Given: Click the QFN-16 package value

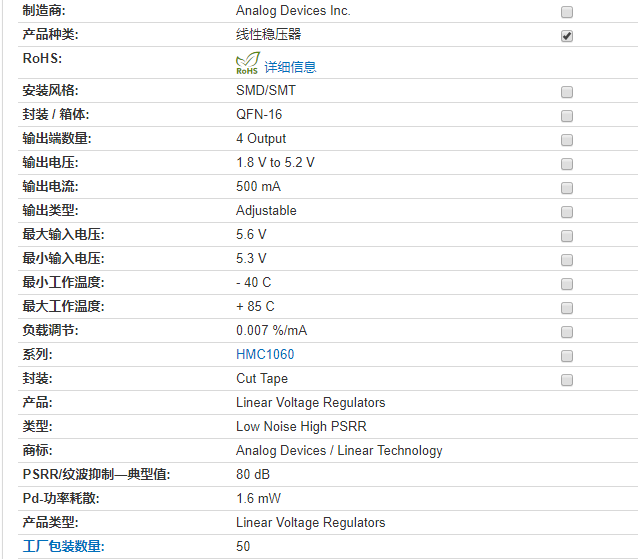Looking at the screenshot, I should click(x=259, y=114).
